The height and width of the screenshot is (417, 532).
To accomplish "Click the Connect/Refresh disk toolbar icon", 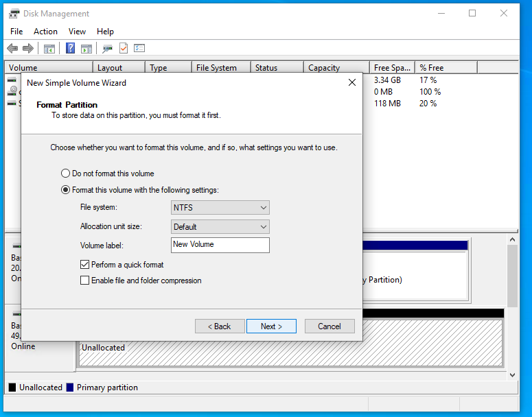I will point(107,49).
